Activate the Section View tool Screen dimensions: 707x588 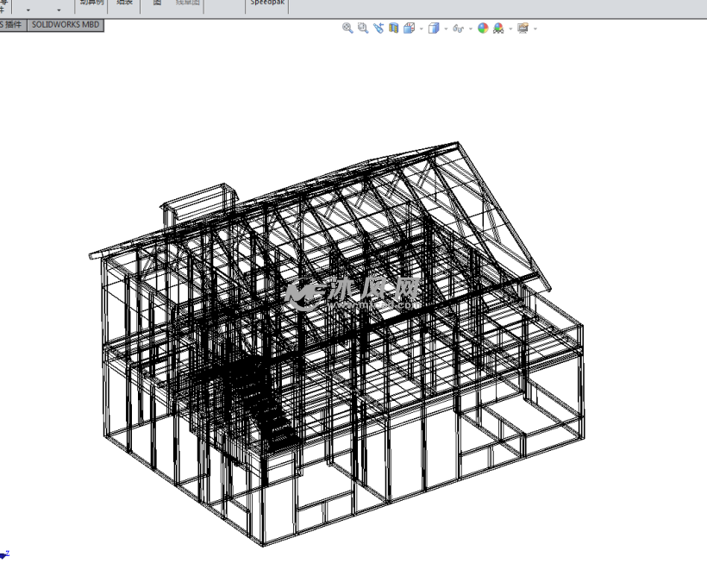pos(394,28)
